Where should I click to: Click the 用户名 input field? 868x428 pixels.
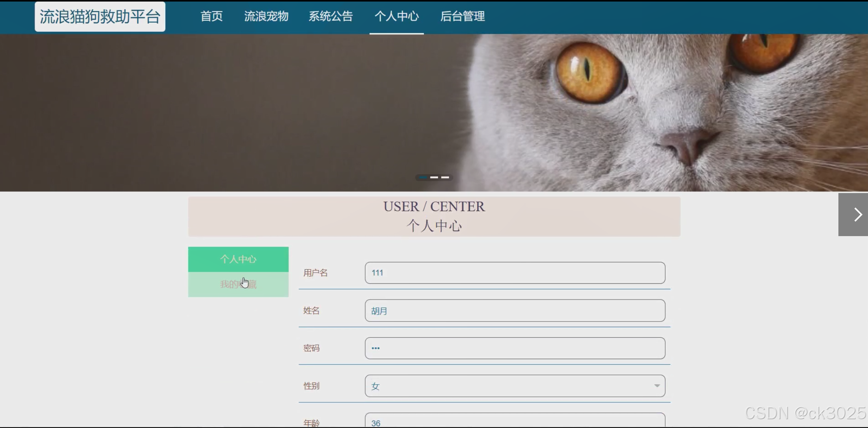[x=515, y=273]
